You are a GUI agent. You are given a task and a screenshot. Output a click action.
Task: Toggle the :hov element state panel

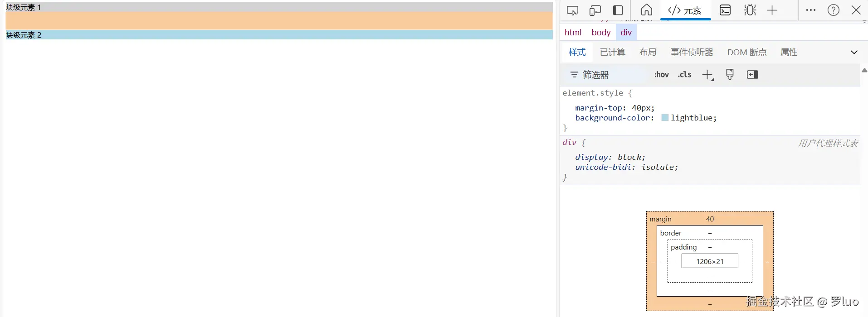pyautogui.click(x=661, y=75)
